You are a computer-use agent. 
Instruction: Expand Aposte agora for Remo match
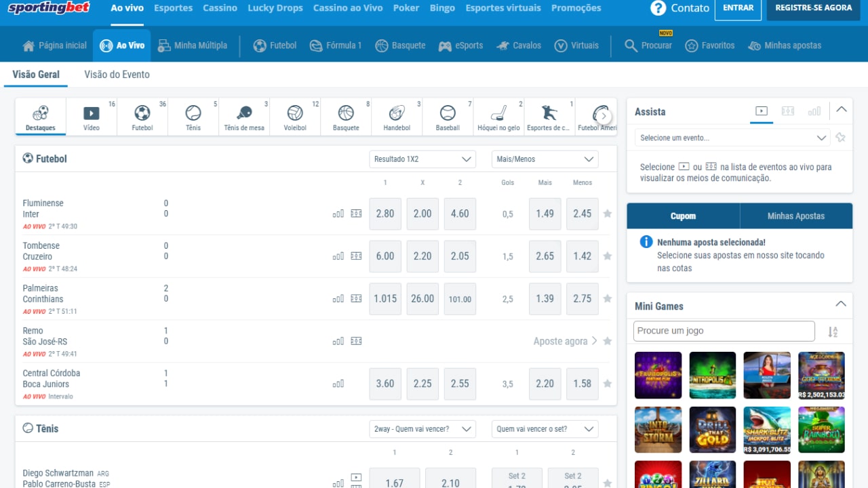click(565, 341)
